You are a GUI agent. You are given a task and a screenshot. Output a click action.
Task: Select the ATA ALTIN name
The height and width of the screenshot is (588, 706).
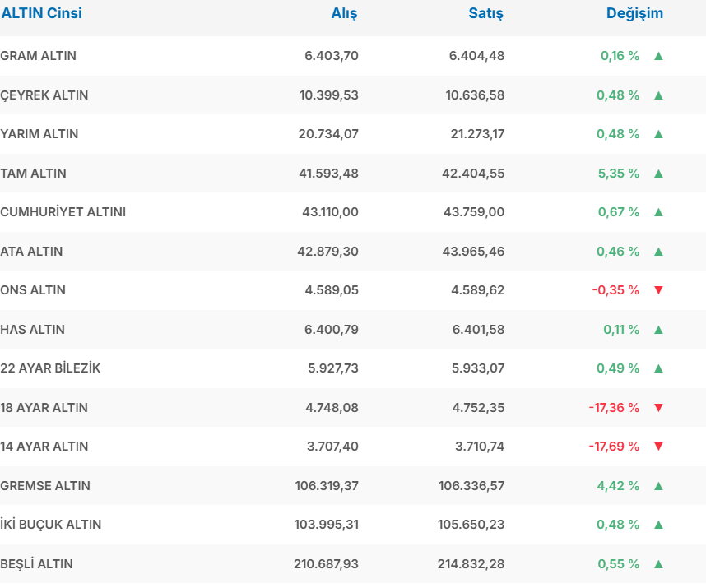click(31, 252)
